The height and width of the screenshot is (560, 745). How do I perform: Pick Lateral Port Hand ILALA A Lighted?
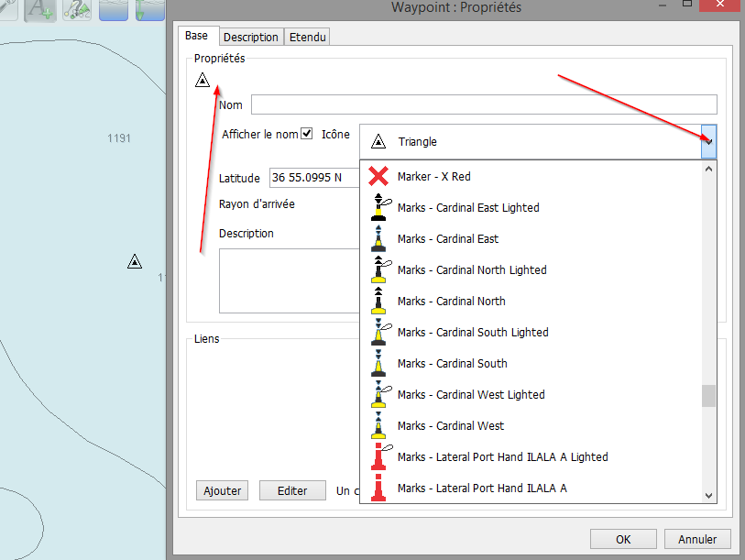pos(502,457)
